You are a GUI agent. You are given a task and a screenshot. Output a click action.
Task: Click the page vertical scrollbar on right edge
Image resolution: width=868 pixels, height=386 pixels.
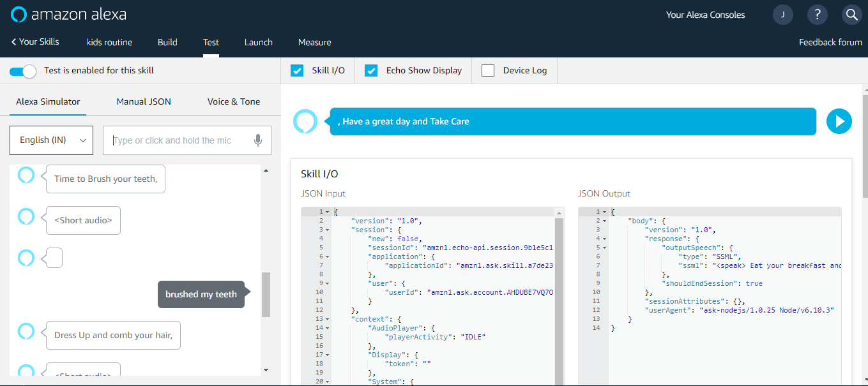(x=865, y=147)
